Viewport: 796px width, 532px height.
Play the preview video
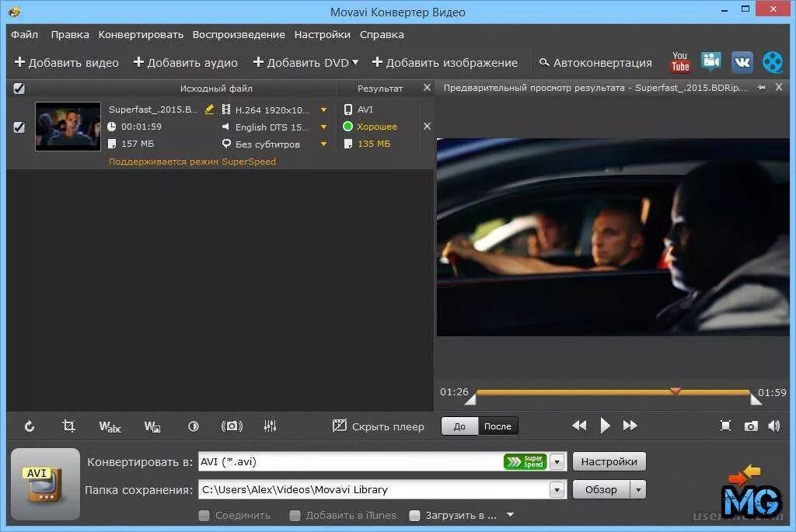click(x=605, y=426)
